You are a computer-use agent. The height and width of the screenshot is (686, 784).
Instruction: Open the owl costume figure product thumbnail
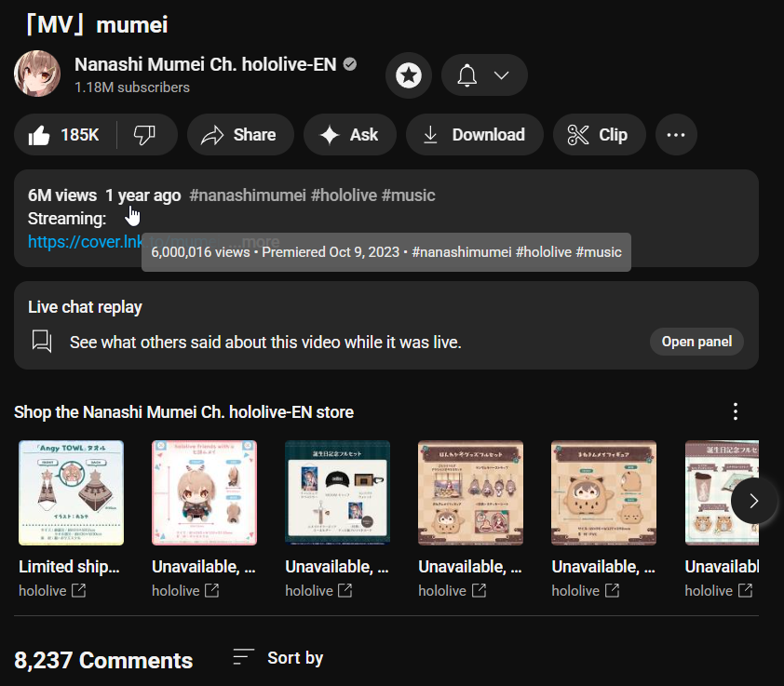tap(604, 492)
